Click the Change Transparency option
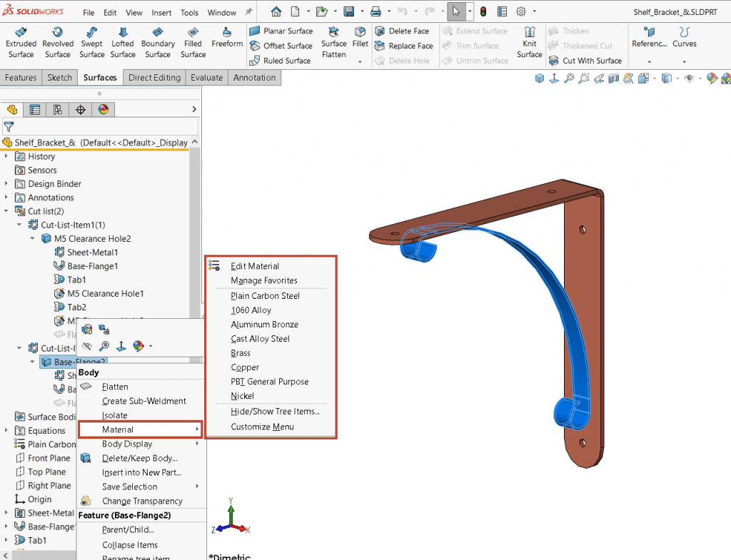 coord(142,501)
